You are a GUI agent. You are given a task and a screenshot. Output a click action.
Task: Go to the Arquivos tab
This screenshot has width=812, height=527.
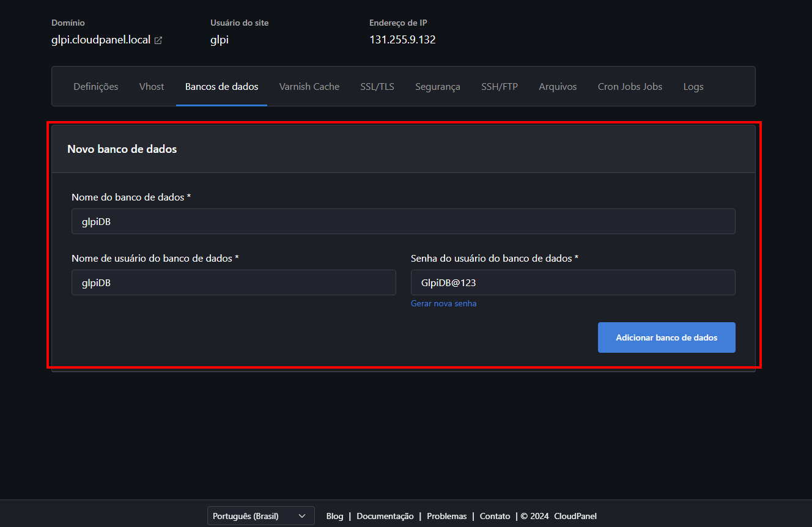[558, 87]
